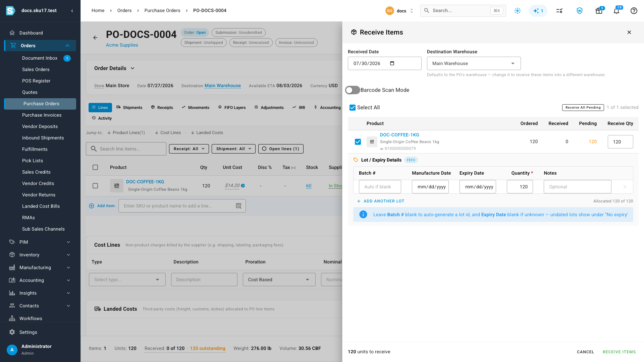Click the global Search field
644x362 pixels.
coord(463,11)
